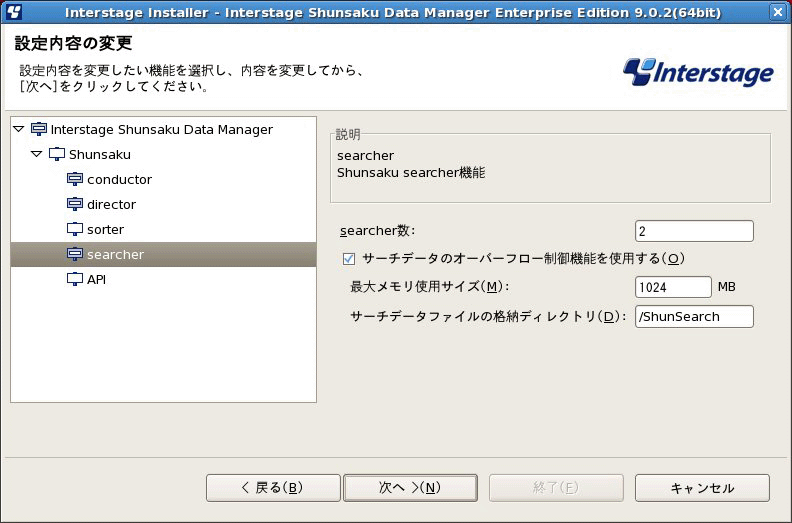This screenshot has height=523, width=792.
Task: Click the max memory size field showing 1024
Action: pos(672,287)
